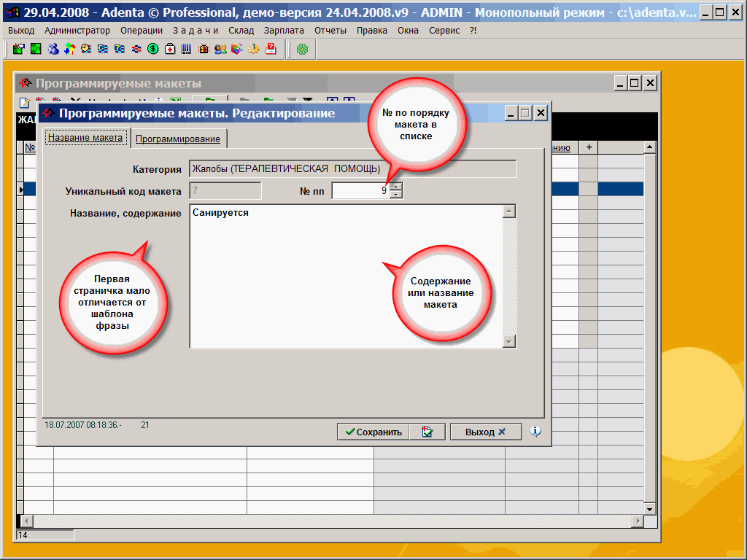Click the red floppy disk toolbar icon
Image resolution: width=747 pixels, height=560 pixels.
[271, 50]
